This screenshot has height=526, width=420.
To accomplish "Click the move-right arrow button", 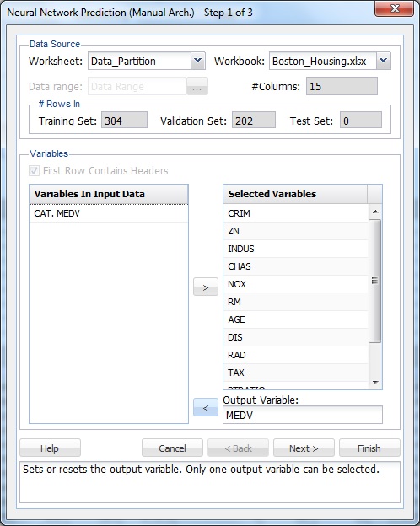I will (x=206, y=287).
